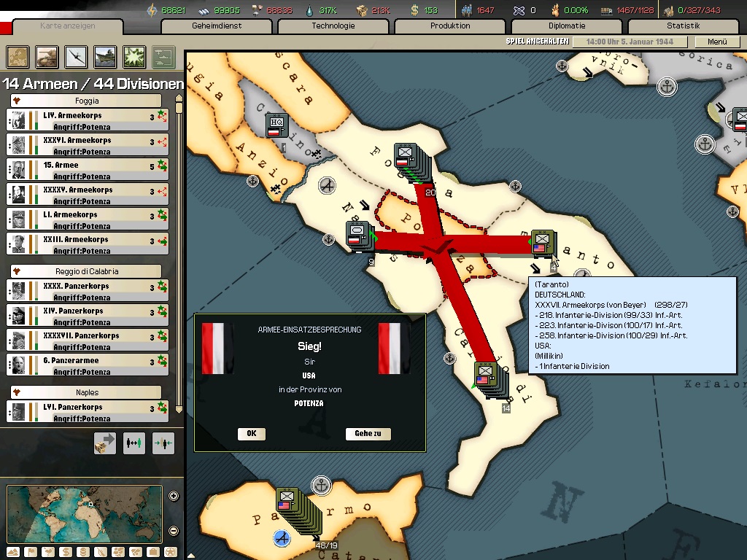The image size is (747, 560).
Task: Select the LIV. Armeekorps row
Action: pyautogui.click(x=88, y=120)
